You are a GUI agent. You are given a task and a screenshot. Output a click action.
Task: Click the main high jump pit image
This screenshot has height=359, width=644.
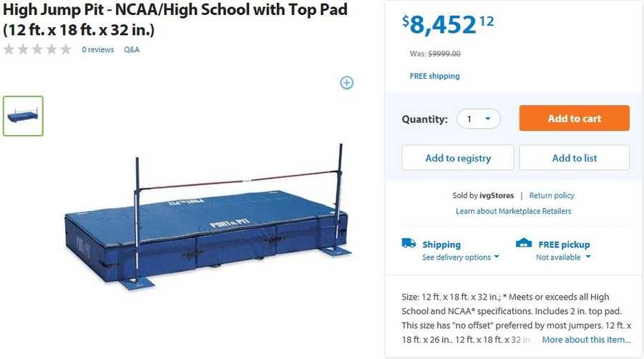[x=208, y=218]
